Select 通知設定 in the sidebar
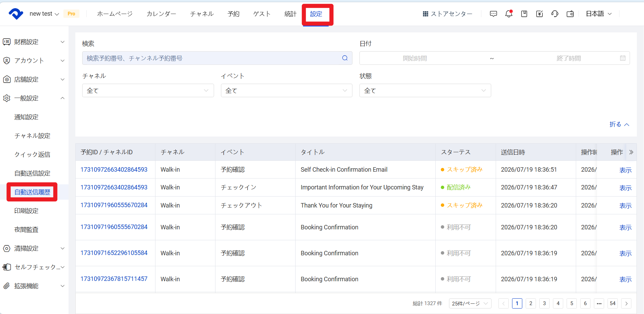Screen dimensions: 644x314 [26, 117]
